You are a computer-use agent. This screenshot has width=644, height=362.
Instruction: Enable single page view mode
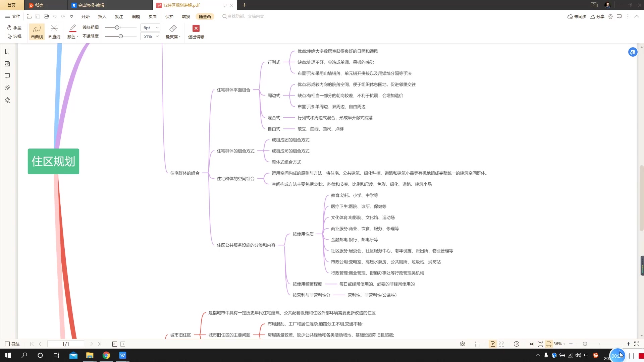click(493, 344)
